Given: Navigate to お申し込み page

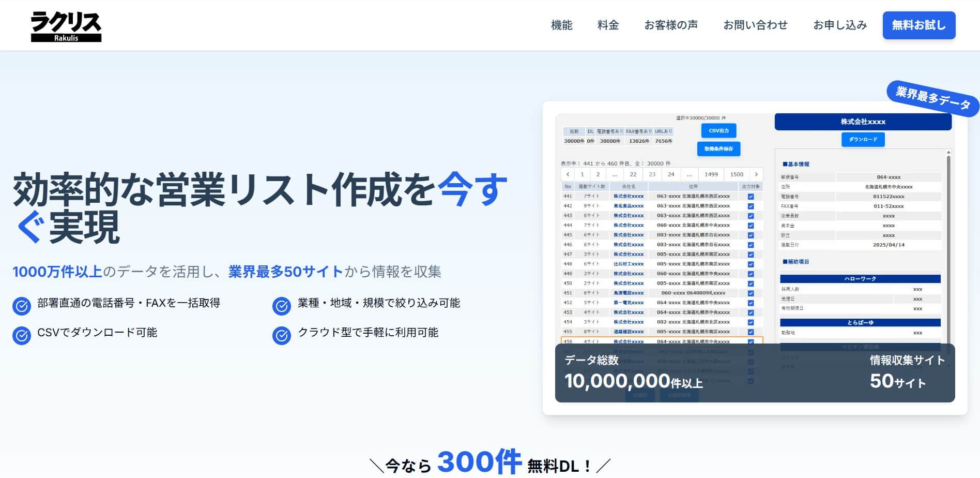Looking at the screenshot, I should point(839,25).
